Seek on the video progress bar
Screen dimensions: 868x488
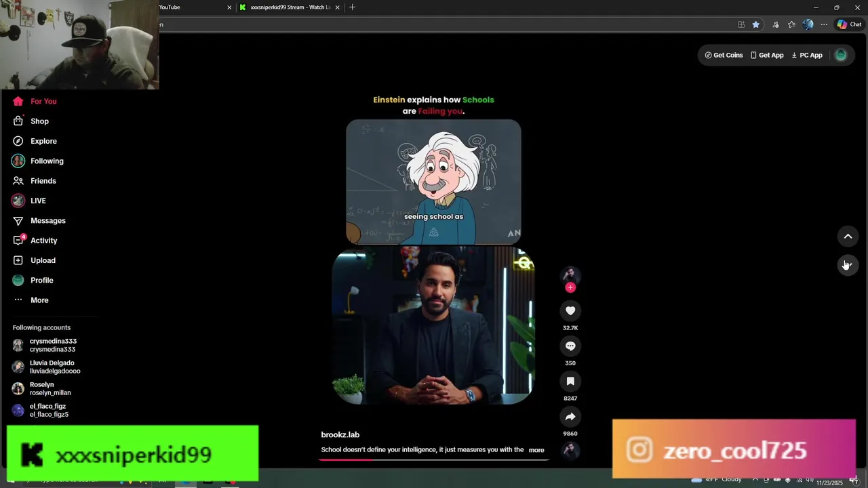(433, 460)
